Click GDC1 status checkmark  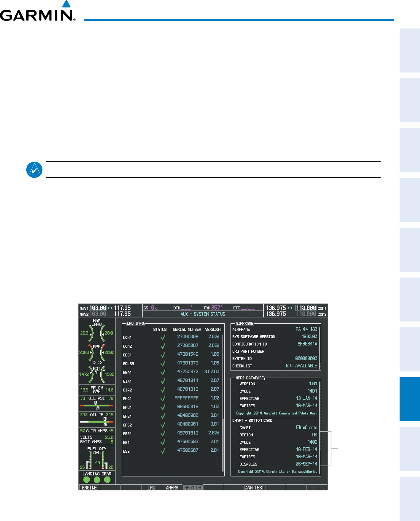(x=163, y=355)
